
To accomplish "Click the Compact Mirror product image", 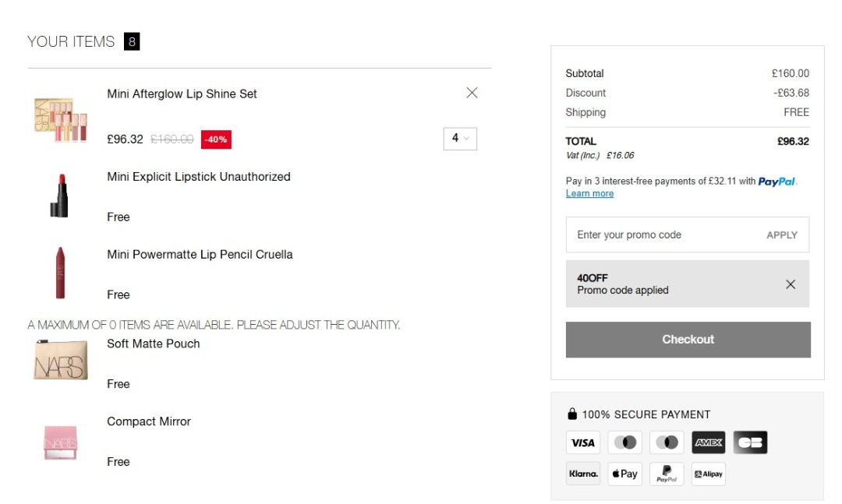I will (60, 440).
